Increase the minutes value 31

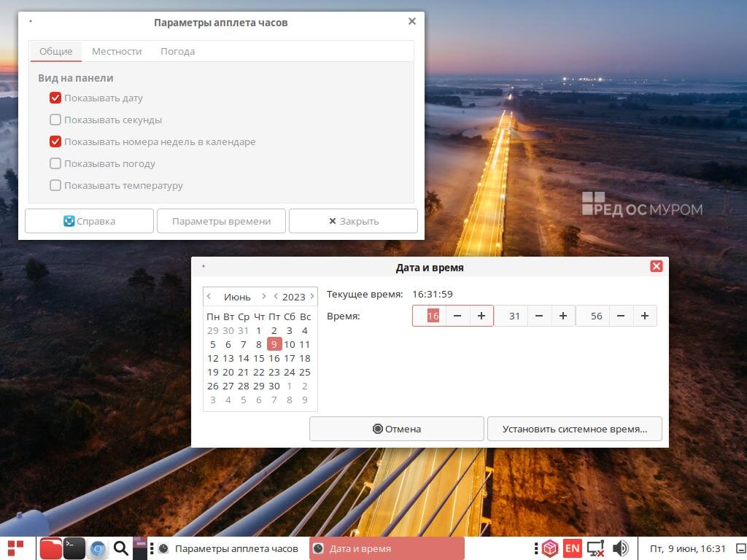563,316
